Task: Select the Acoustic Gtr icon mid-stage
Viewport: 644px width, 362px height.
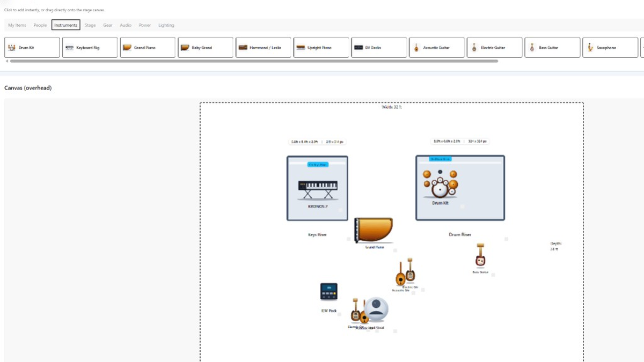Action: tap(400, 274)
